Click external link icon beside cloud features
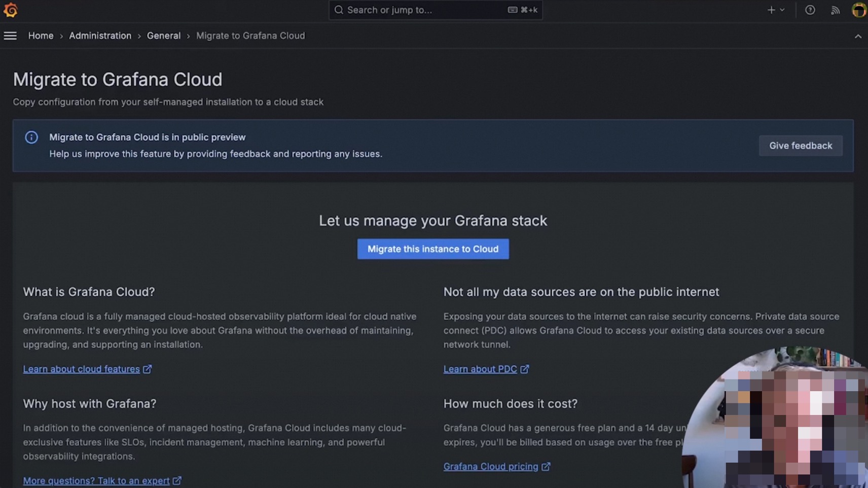Image resolution: width=868 pixels, height=488 pixels. [147, 369]
